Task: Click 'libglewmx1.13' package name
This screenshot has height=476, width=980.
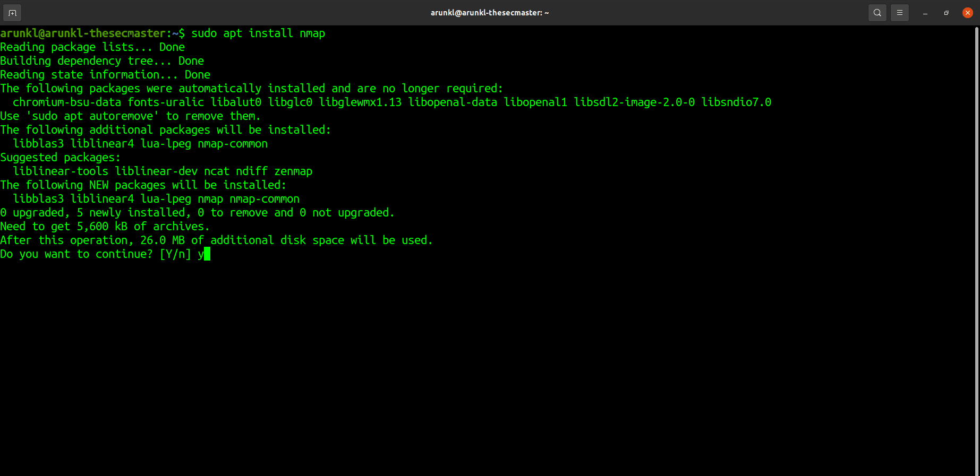Action: pos(360,102)
